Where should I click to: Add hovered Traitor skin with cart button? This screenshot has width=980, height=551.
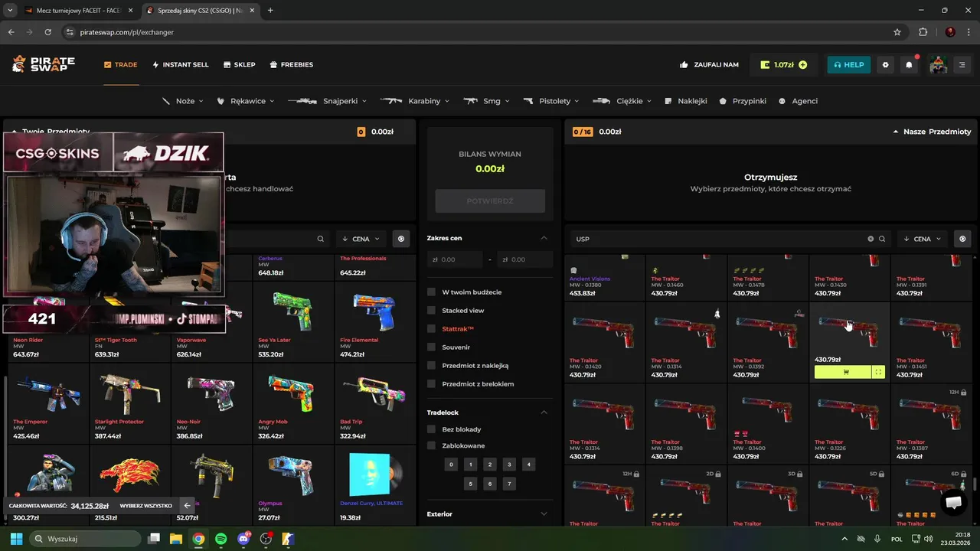[843, 372]
